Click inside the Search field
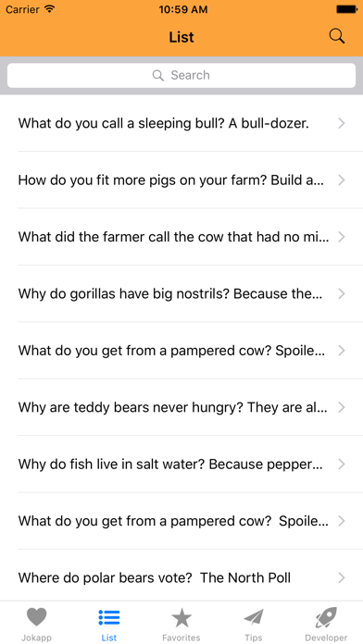Screen dimensions: 363x644 181,75
